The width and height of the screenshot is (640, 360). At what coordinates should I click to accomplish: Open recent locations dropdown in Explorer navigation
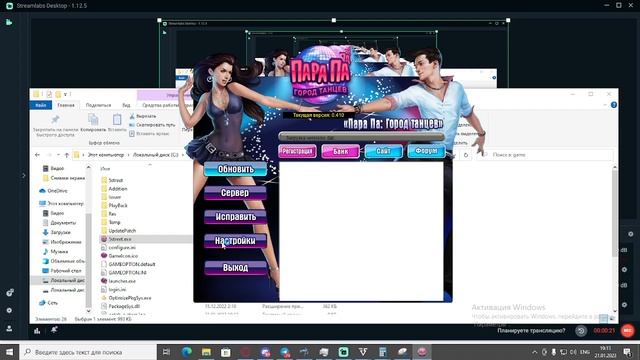coord(58,155)
